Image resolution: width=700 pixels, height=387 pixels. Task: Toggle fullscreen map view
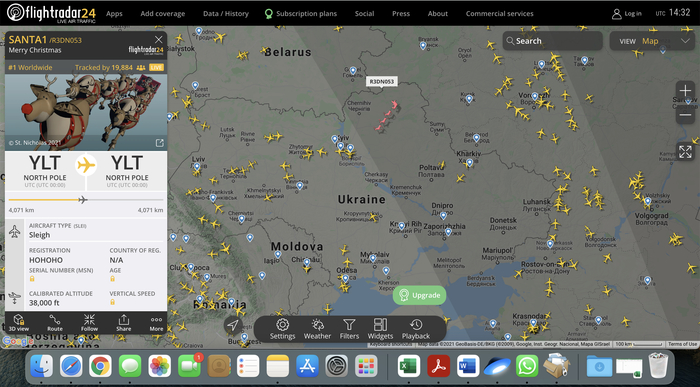(685, 152)
